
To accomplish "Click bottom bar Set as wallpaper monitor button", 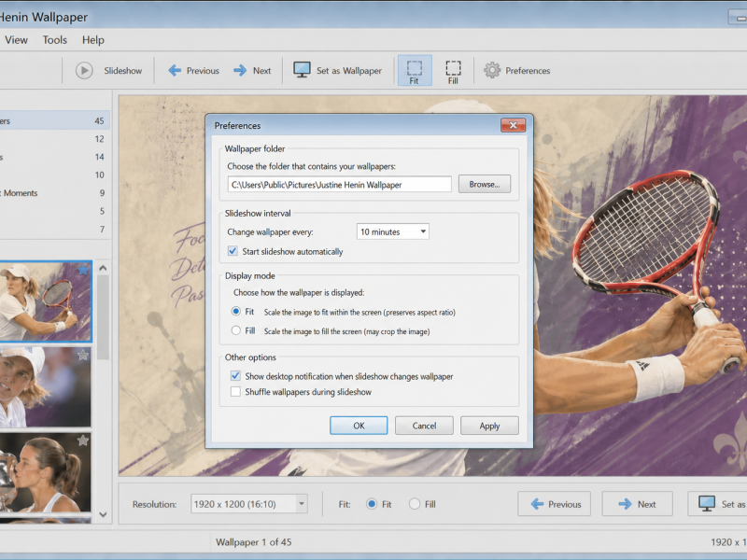I will 717,504.
